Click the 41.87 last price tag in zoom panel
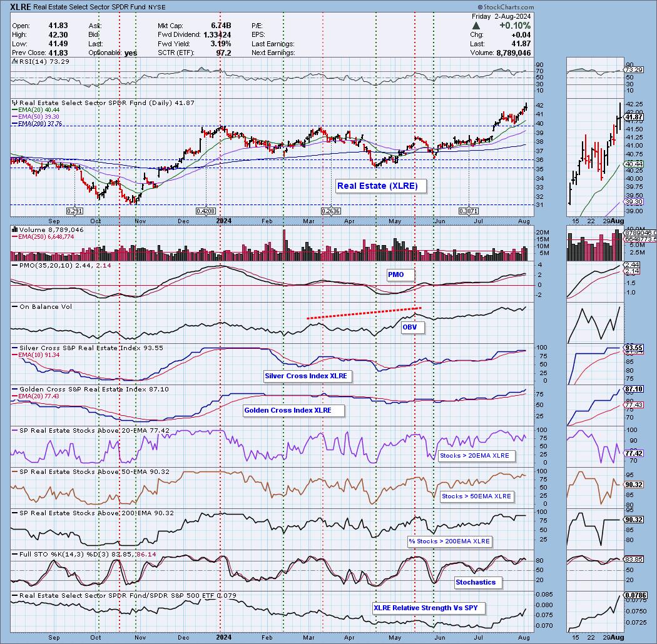This screenshot has width=657, height=644. (x=634, y=118)
